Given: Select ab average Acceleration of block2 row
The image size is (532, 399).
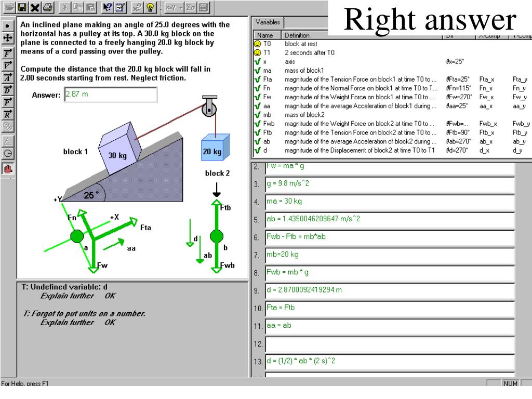Looking at the screenshot, I should pos(392,141).
